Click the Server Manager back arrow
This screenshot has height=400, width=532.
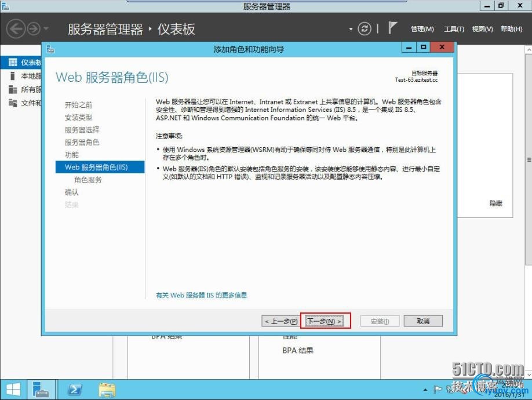16,29
